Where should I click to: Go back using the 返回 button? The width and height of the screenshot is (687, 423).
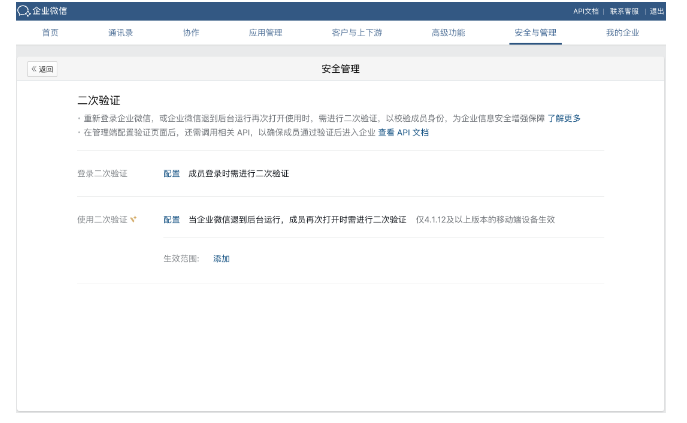pos(42,69)
